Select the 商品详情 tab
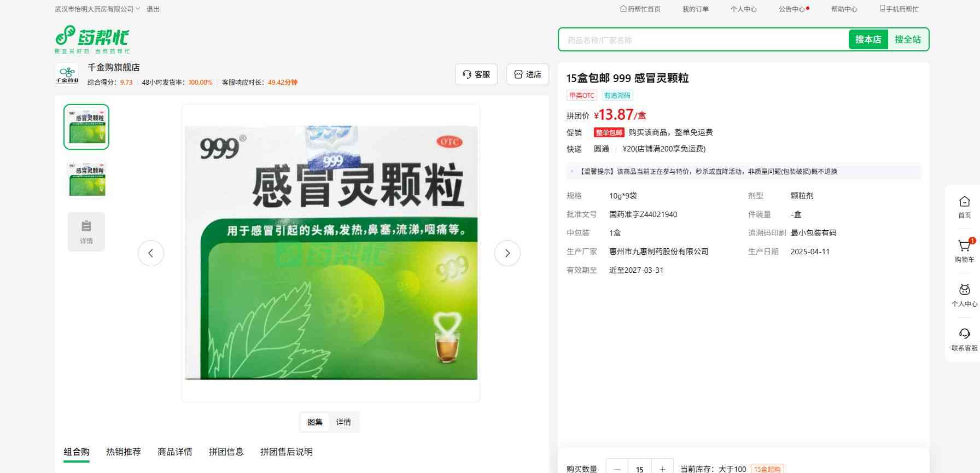Screen dimensions: 980x473 [175, 452]
